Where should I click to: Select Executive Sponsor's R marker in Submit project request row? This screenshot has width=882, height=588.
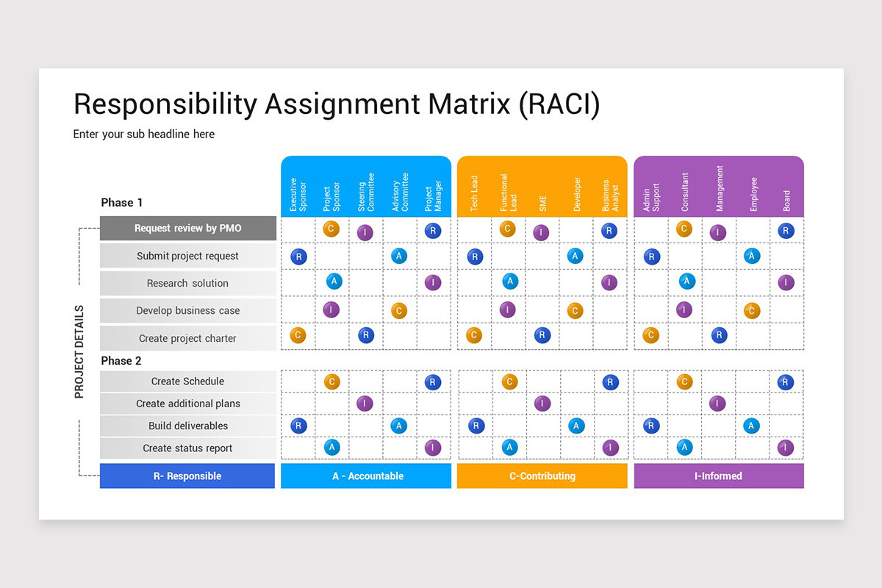coord(298,257)
